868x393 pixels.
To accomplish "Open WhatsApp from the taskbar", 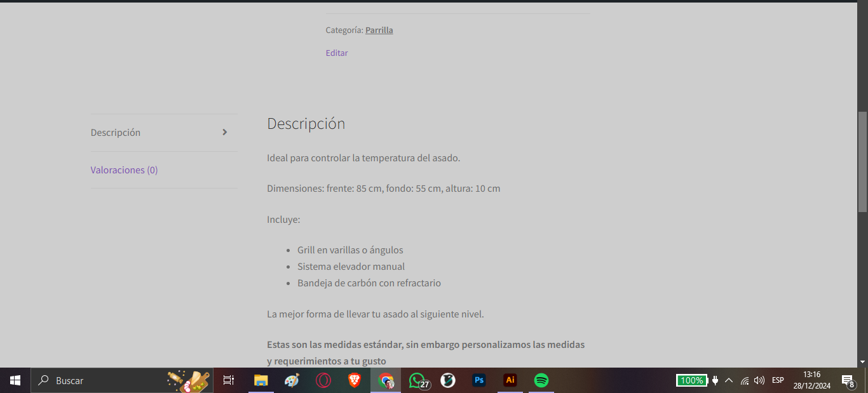I will (417, 380).
